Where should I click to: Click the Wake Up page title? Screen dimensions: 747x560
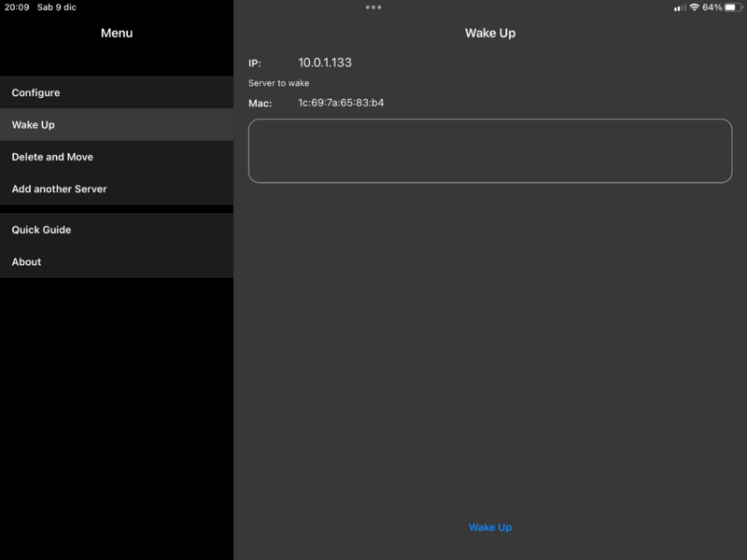tap(490, 33)
